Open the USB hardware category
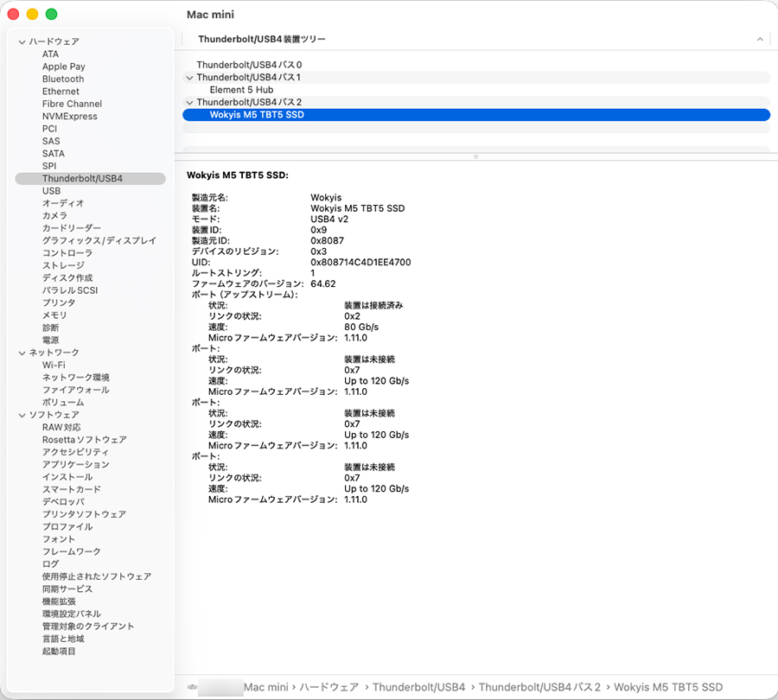Screen dimensions: 778x700 click(x=51, y=191)
